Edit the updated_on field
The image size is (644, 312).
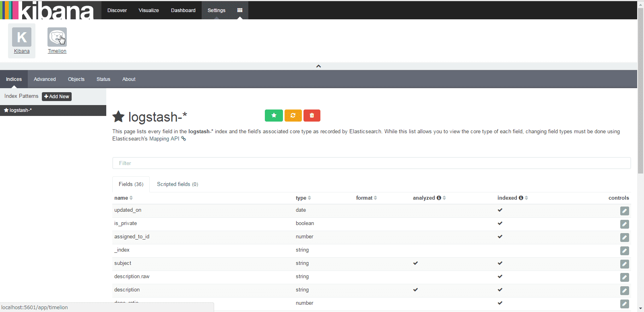(x=625, y=211)
